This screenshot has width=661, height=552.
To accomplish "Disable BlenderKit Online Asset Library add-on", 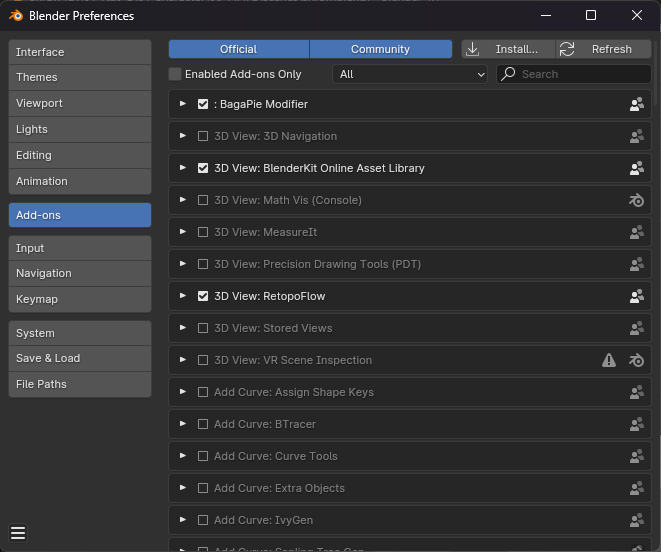I will [203, 168].
